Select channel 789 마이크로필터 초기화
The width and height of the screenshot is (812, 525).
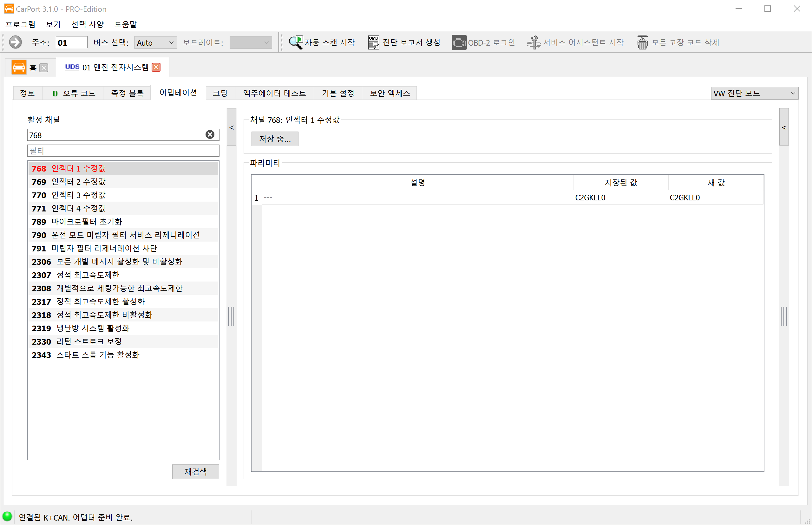click(123, 222)
